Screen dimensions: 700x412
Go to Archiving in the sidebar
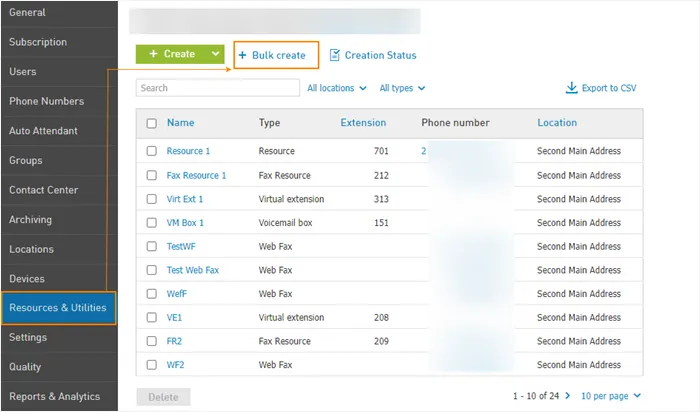[59, 220]
